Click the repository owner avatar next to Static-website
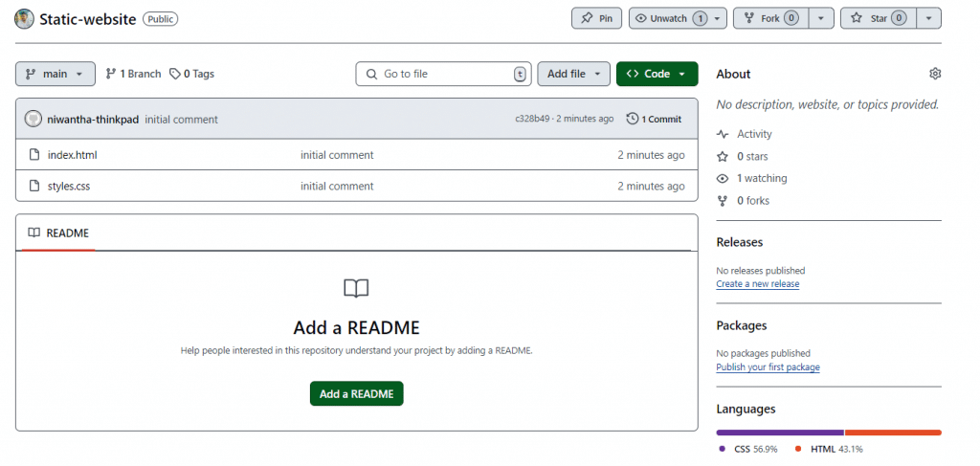The image size is (980, 466). coord(25,18)
